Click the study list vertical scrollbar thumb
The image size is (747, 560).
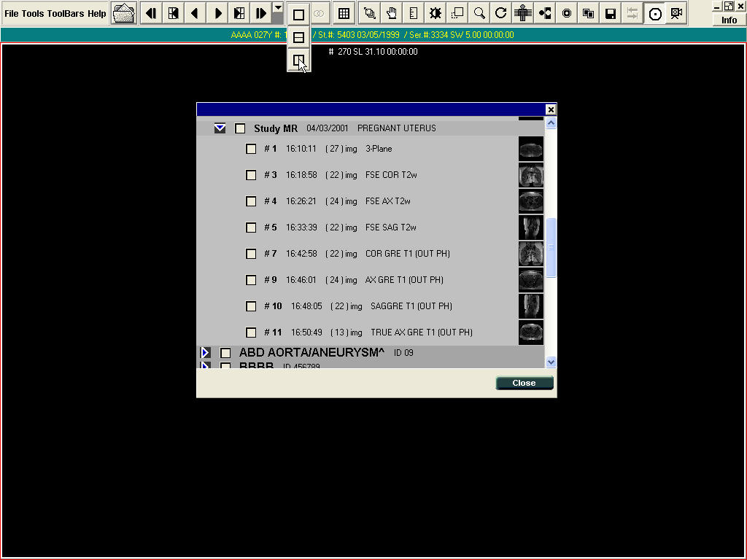(x=551, y=248)
